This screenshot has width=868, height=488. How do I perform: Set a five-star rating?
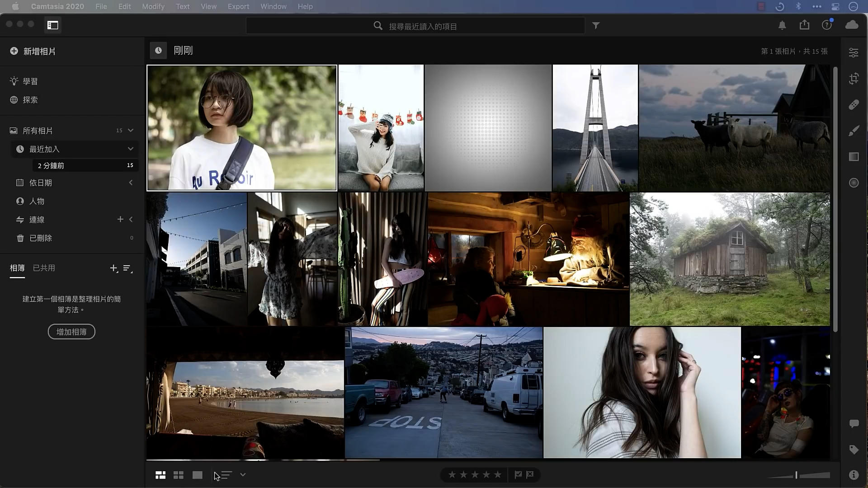pos(497,474)
